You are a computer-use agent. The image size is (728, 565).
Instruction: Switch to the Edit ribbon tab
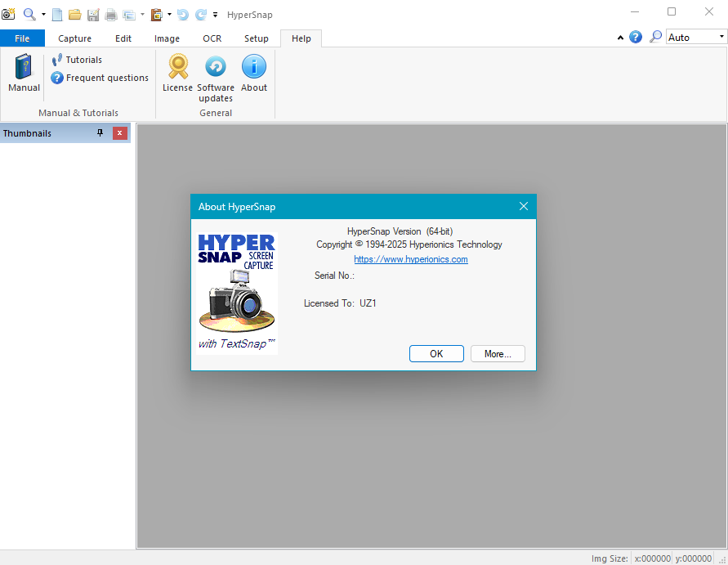123,38
